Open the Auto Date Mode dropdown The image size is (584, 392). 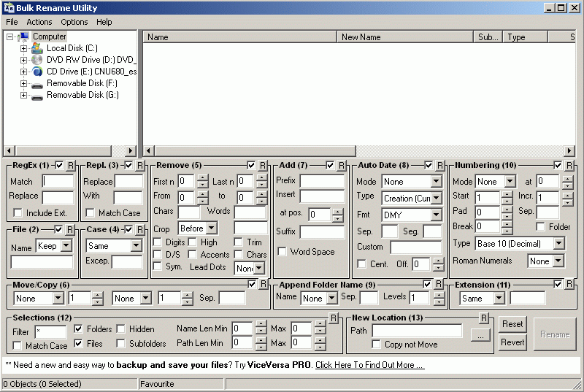coord(436,182)
